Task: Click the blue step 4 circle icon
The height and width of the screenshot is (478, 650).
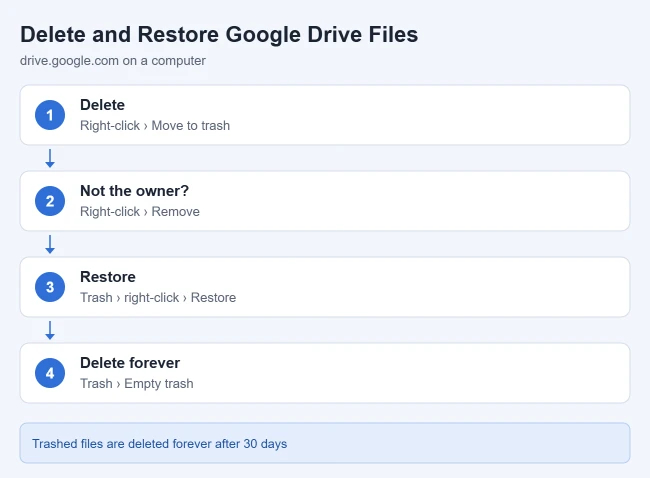Action: tap(50, 373)
